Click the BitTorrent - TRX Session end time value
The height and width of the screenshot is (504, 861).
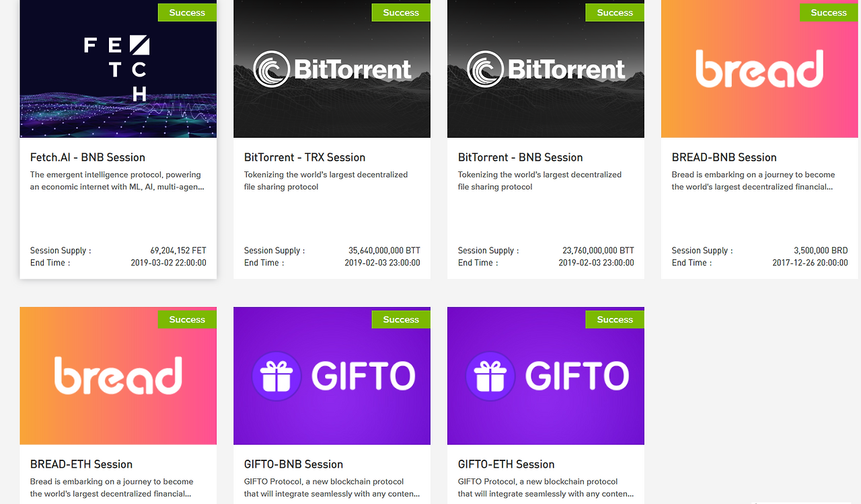click(x=382, y=263)
